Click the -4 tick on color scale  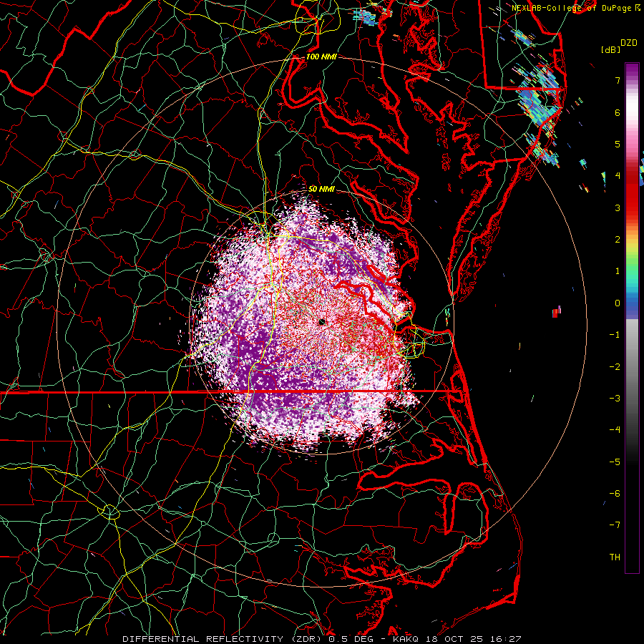pos(615,429)
